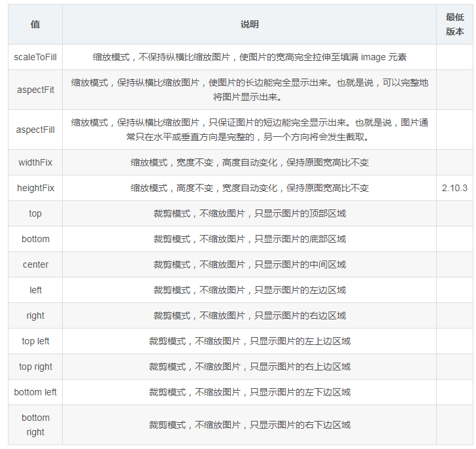Click the aspectFill description about 短边

pyautogui.click(x=250, y=130)
